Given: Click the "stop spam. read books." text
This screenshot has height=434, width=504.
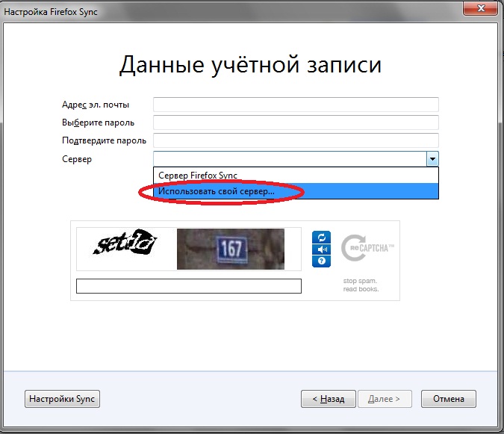Looking at the screenshot, I should pyautogui.click(x=361, y=285).
